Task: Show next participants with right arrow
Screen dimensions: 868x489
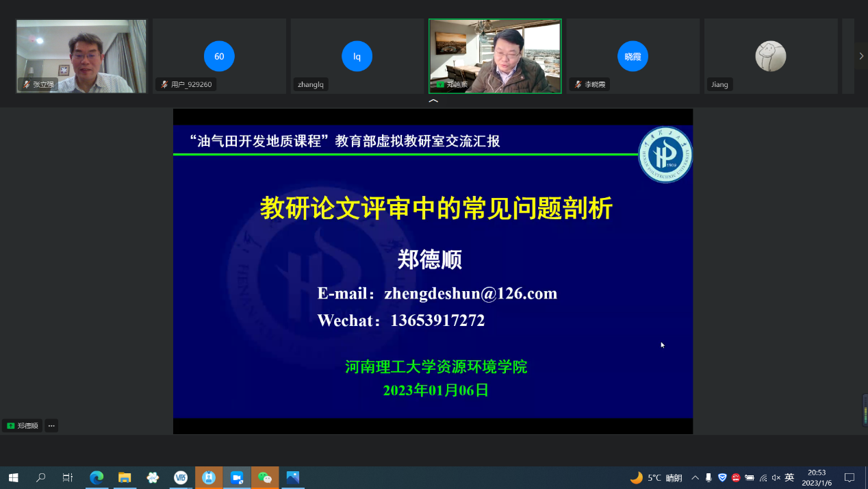Action: click(x=860, y=55)
